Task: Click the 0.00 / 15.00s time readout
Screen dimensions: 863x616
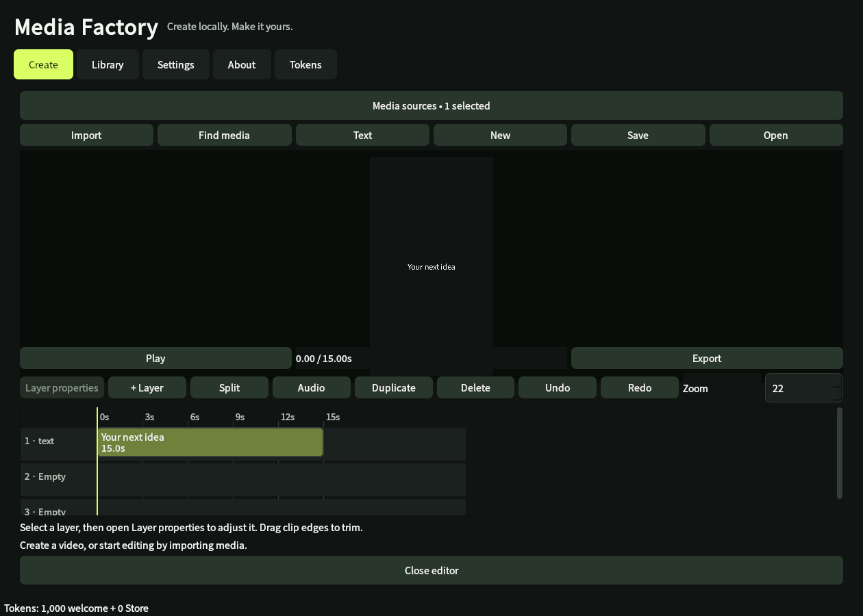Action: click(x=324, y=359)
